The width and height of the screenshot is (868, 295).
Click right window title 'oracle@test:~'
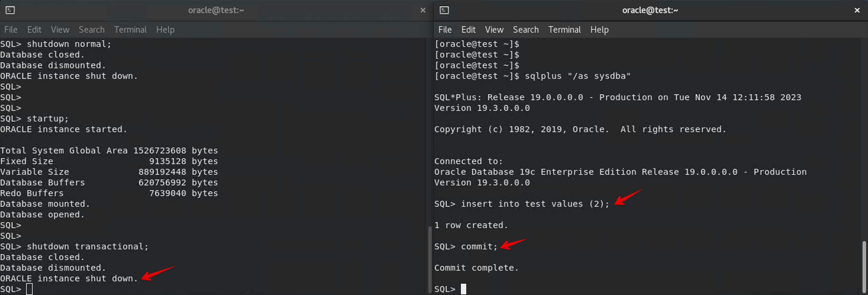pyautogui.click(x=650, y=10)
